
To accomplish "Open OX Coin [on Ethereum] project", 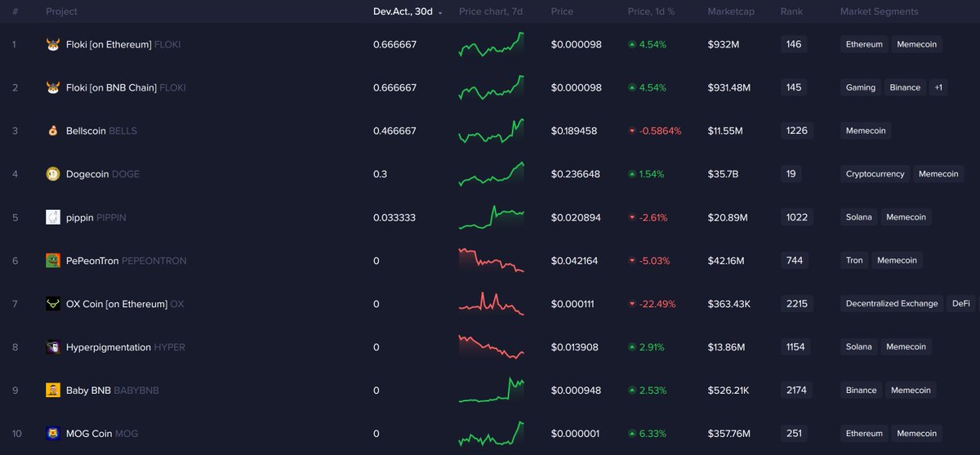I will [125, 304].
